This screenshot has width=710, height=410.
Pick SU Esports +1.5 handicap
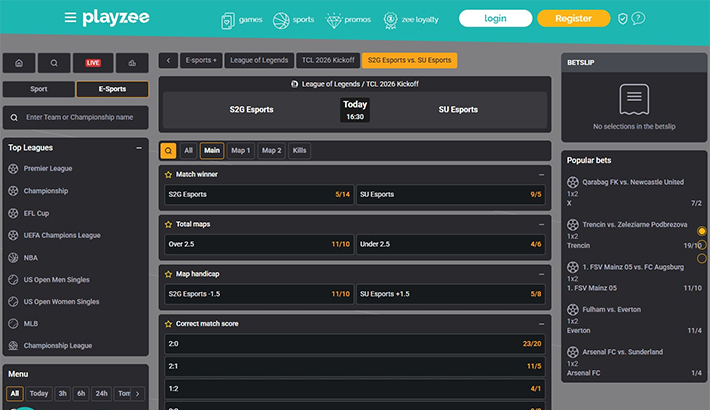(451, 294)
